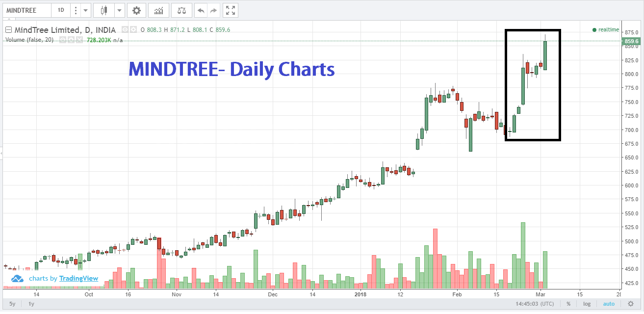The width and height of the screenshot is (644, 314).
Task: Toggle Volume indicator visibility eye
Action: click(63, 40)
